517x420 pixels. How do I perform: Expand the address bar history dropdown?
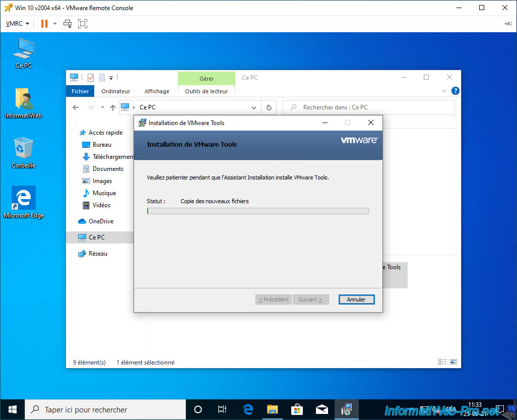[254, 107]
